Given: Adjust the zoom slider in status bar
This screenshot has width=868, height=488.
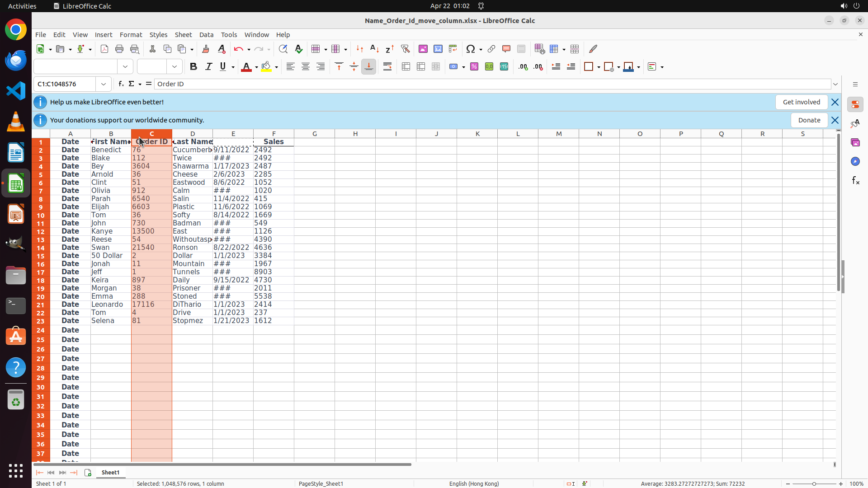Looking at the screenshot, I should pos(814,483).
